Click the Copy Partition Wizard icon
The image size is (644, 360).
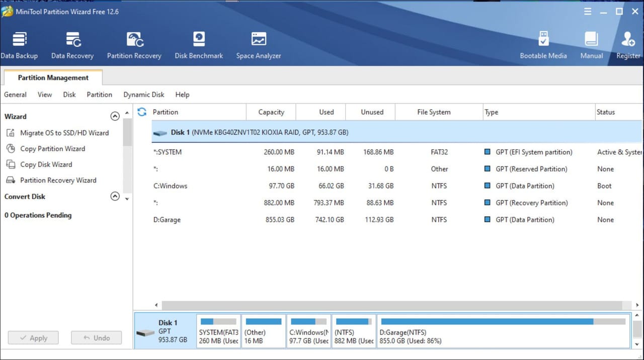11,149
